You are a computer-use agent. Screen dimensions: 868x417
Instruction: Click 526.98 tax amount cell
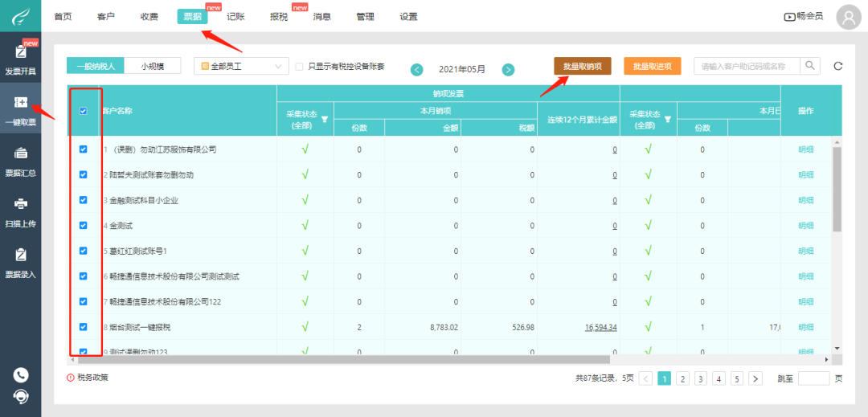(522, 327)
